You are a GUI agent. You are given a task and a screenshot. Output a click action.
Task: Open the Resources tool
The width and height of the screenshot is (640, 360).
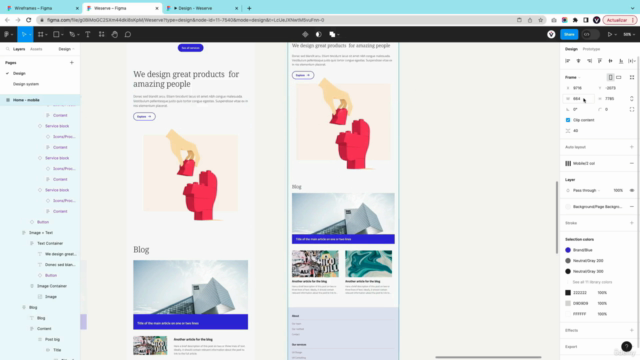[x=101, y=34]
